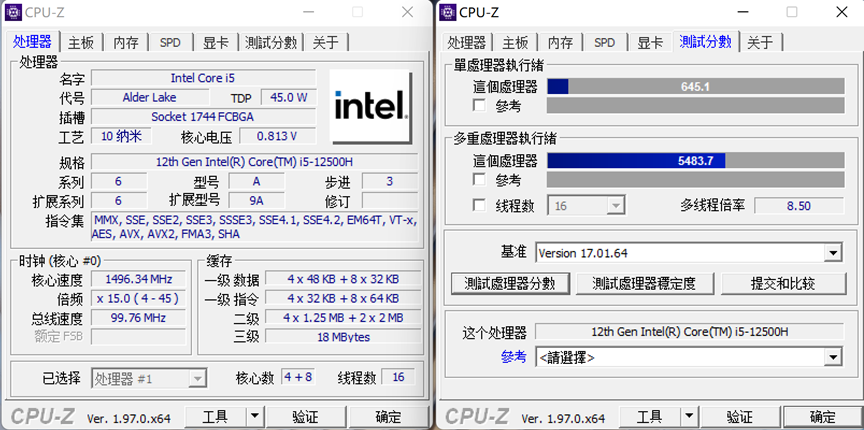
Task: Open the 工具 dropdown arrow in the left window
Action: tap(254, 417)
